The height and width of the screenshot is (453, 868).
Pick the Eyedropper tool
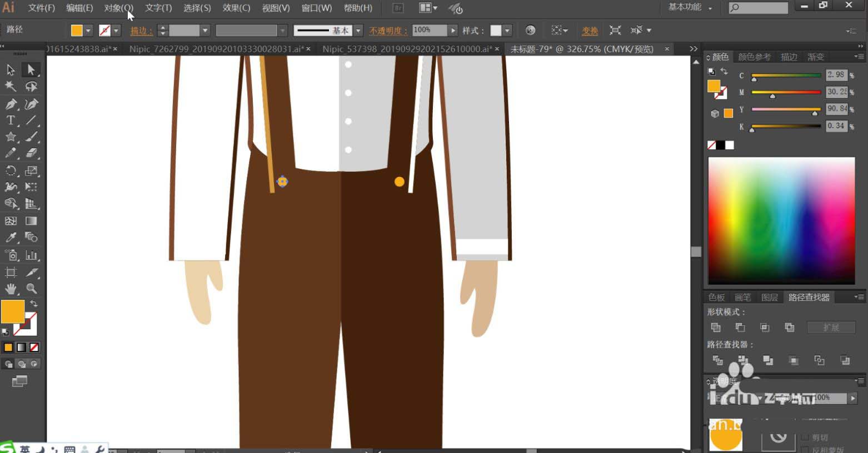click(x=11, y=238)
